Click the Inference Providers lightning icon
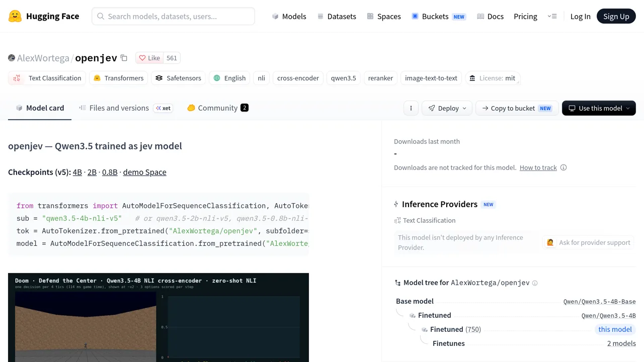 coord(396,204)
